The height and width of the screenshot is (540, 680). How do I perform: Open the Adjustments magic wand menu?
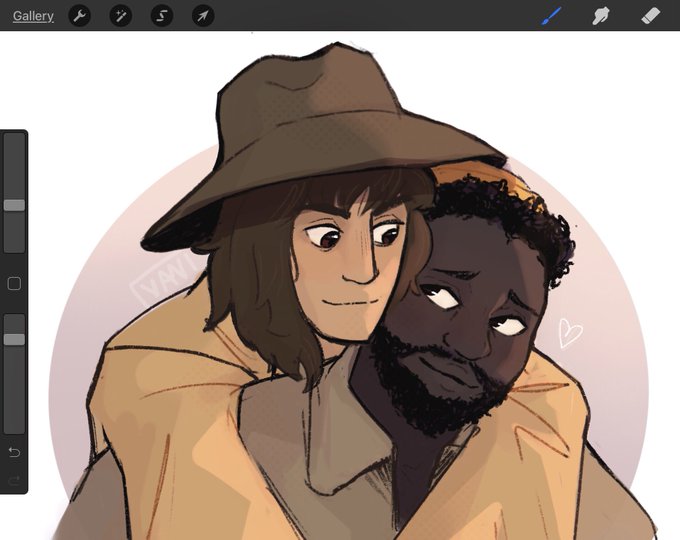pos(121,16)
